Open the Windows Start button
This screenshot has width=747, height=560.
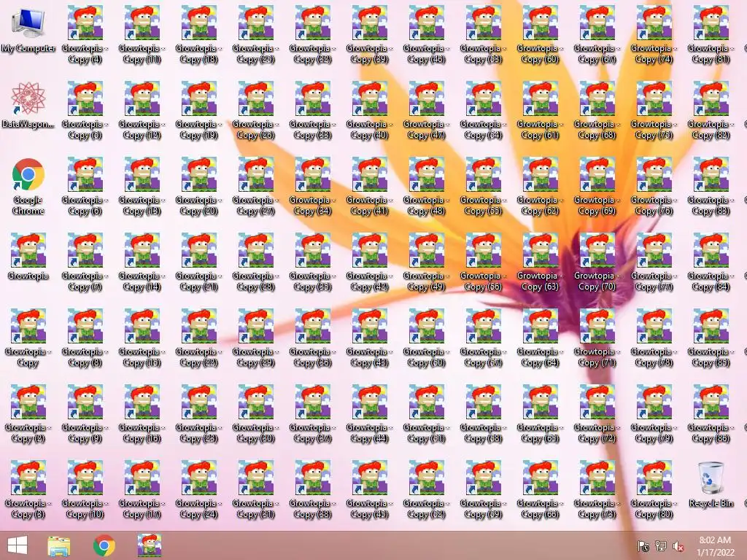pyautogui.click(x=18, y=545)
